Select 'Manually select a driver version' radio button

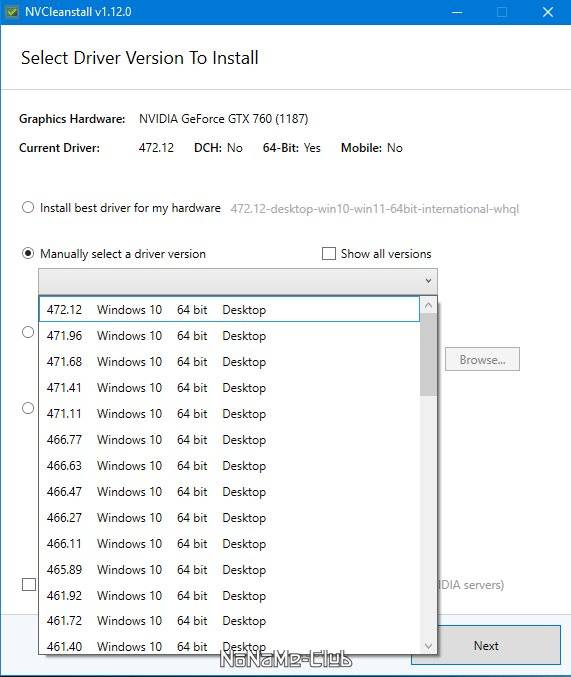pyautogui.click(x=28, y=253)
